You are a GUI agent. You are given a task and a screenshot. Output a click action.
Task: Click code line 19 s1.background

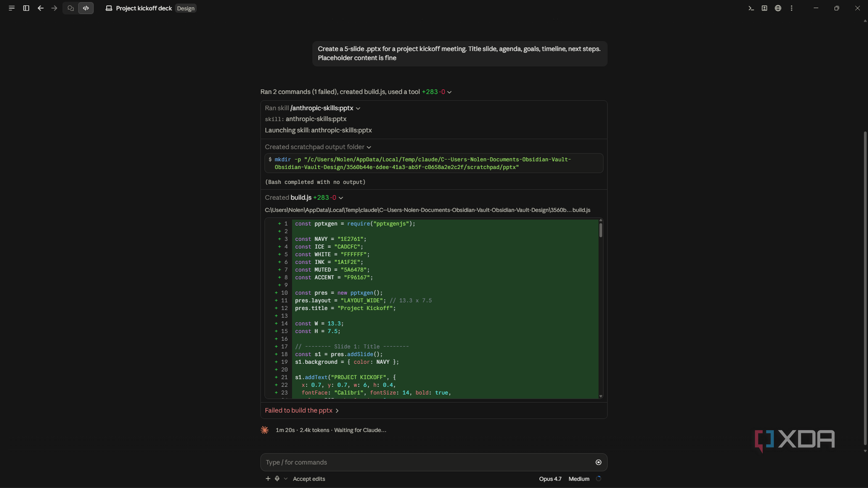pos(347,362)
